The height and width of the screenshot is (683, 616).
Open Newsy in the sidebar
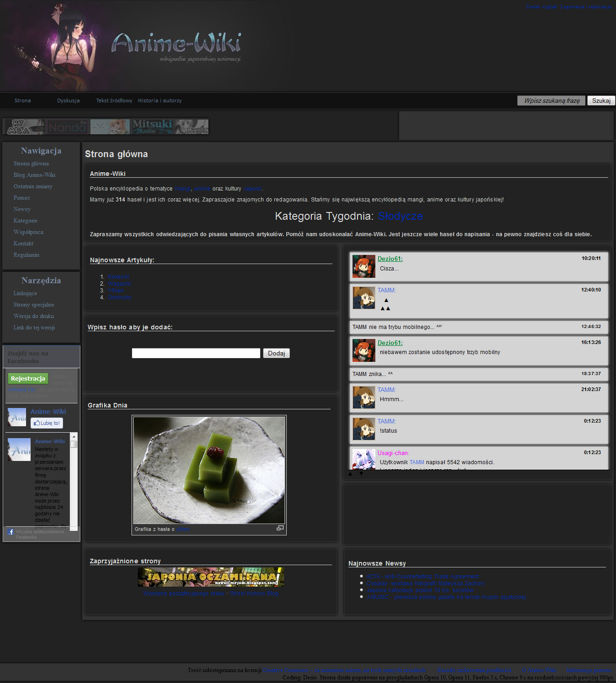point(22,209)
